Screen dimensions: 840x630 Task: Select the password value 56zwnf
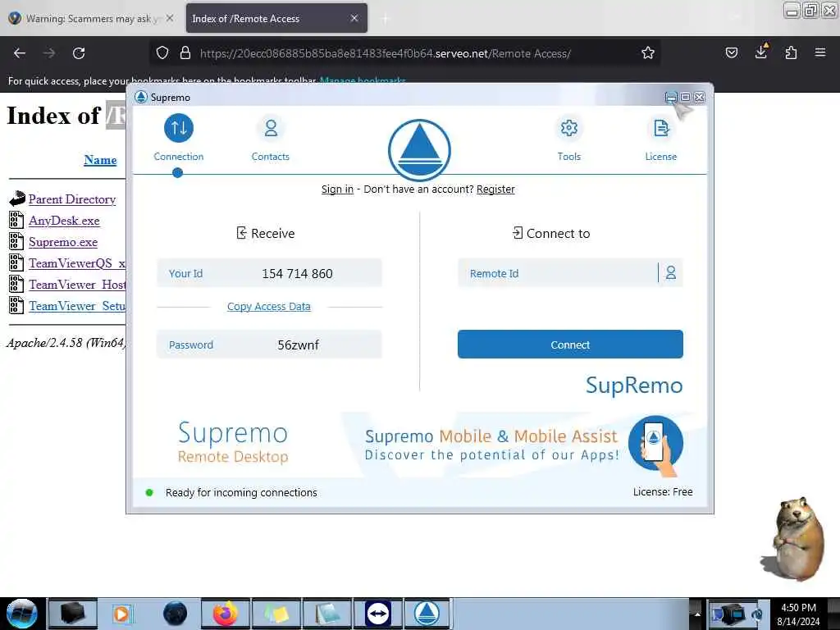pyautogui.click(x=299, y=345)
